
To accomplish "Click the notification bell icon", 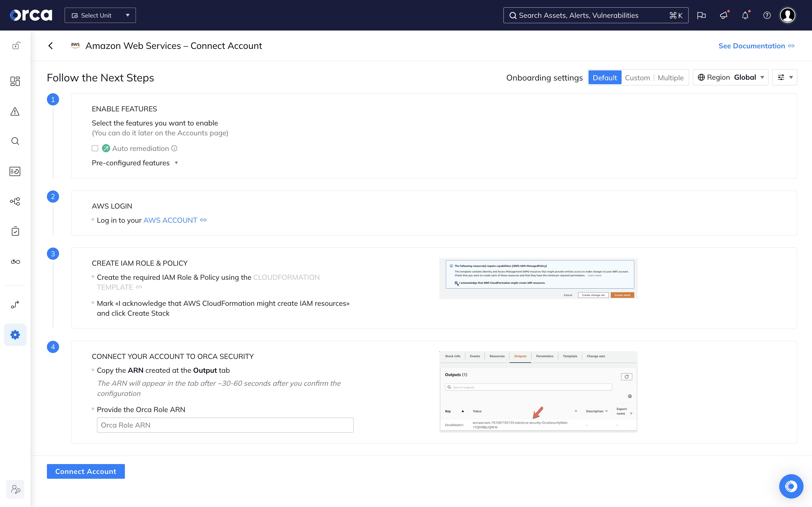I will pyautogui.click(x=745, y=16).
